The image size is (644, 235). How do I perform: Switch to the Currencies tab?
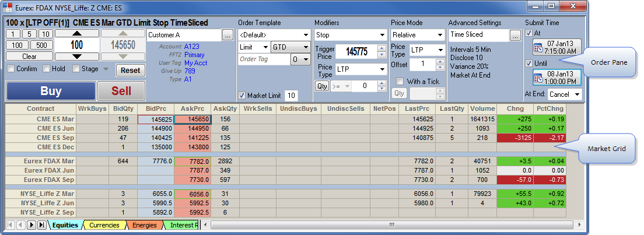pyautogui.click(x=104, y=225)
